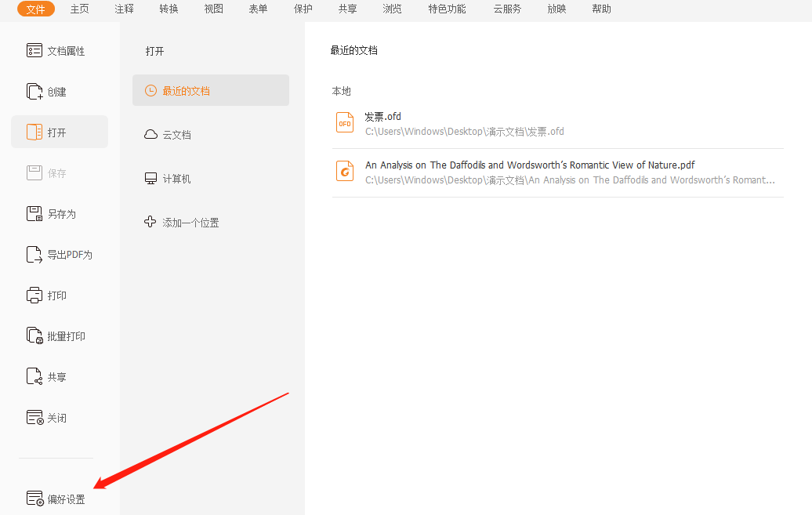Select the 特色功能 menu item
Viewport: 812px width, 515px height.
446,9
